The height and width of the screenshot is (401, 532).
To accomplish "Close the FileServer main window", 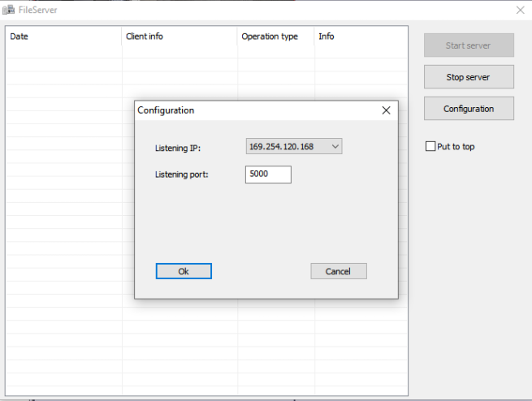I will tap(520, 10).
